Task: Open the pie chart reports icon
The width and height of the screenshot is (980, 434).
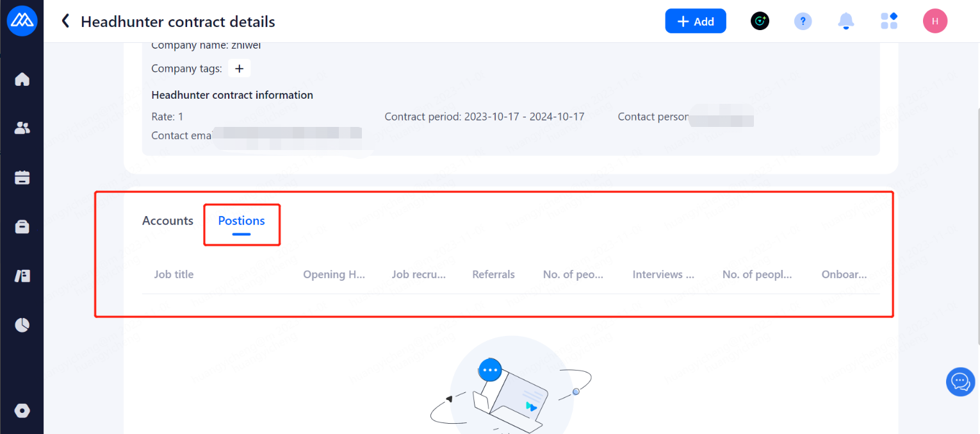Action: pyautogui.click(x=22, y=325)
